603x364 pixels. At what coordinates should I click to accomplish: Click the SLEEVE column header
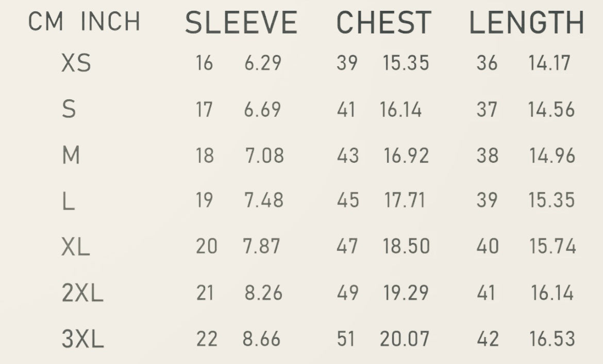click(x=241, y=23)
